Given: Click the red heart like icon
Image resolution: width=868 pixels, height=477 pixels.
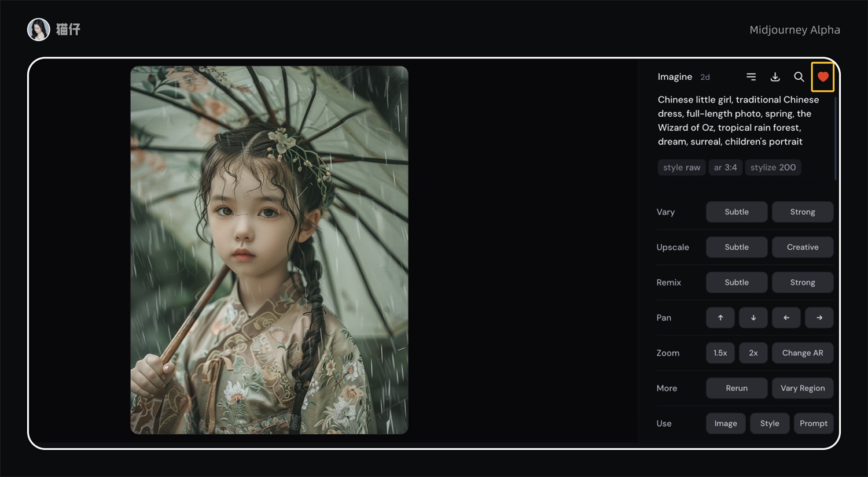Looking at the screenshot, I should 822,77.
